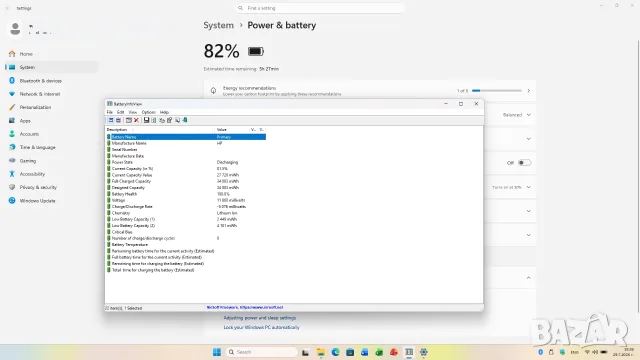
Task: Select the 'Full Charged Capacity' row
Action: pyautogui.click(x=186, y=181)
